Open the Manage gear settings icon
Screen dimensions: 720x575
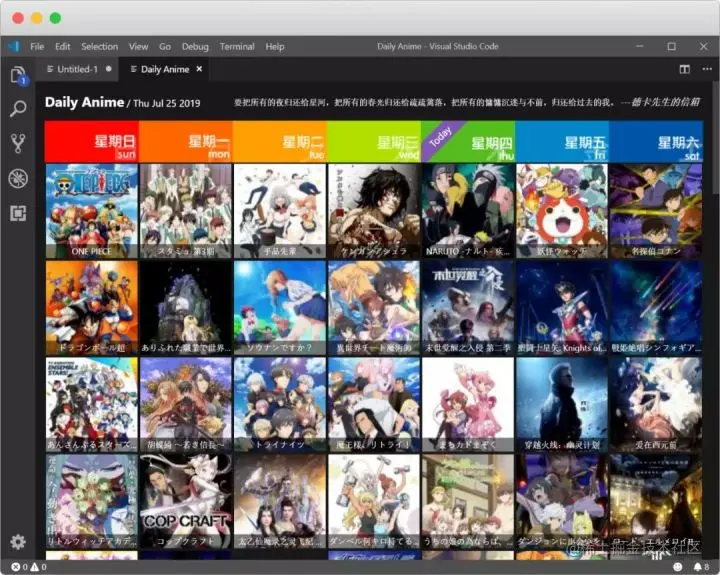18,542
